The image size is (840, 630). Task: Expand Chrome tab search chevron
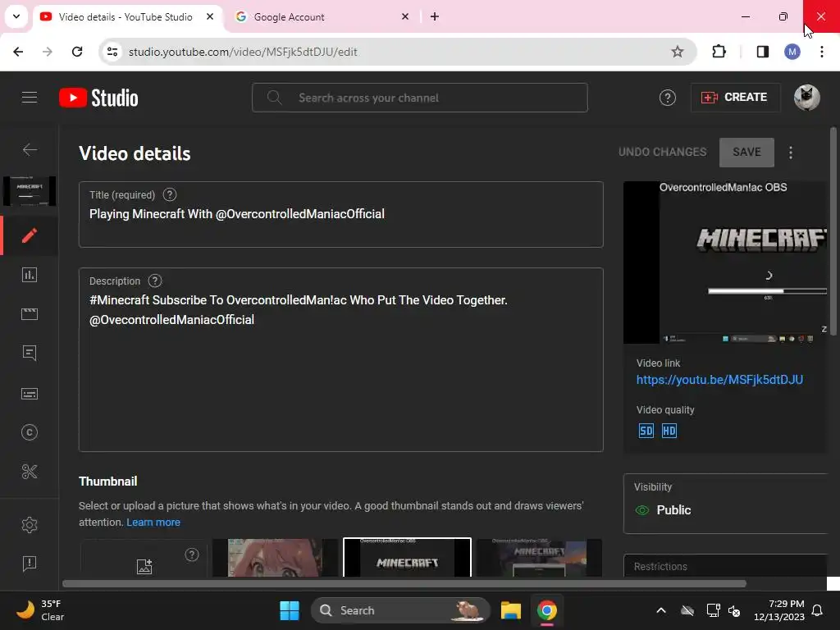tap(16, 16)
